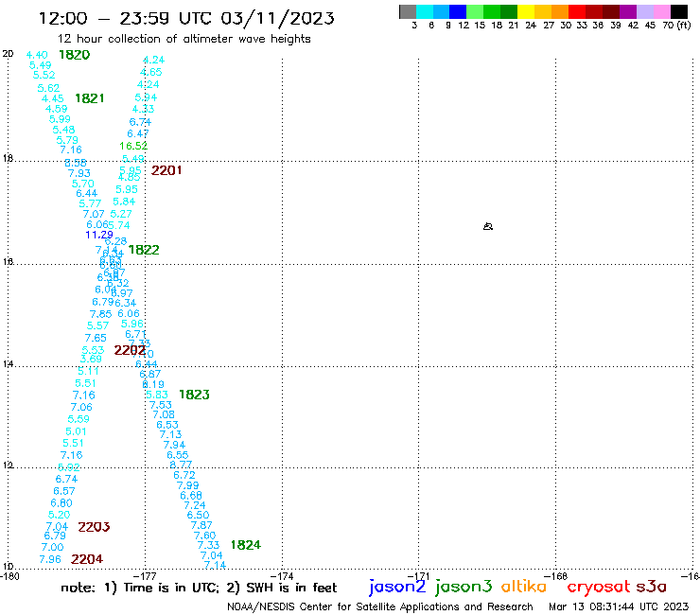
Task: Select the 5.01 wave height value
Action: (x=76, y=431)
